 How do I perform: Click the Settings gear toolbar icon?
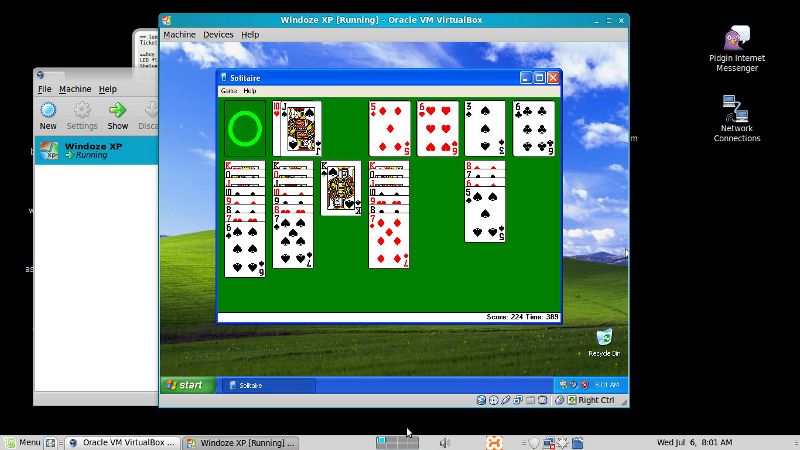pyautogui.click(x=82, y=110)
